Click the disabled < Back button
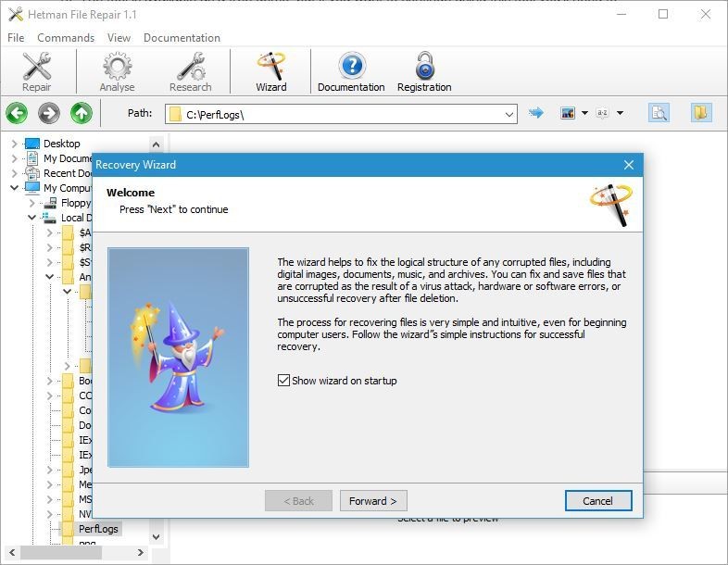The height and width of the screenshot is (565, 728). [x=298, y=501]
